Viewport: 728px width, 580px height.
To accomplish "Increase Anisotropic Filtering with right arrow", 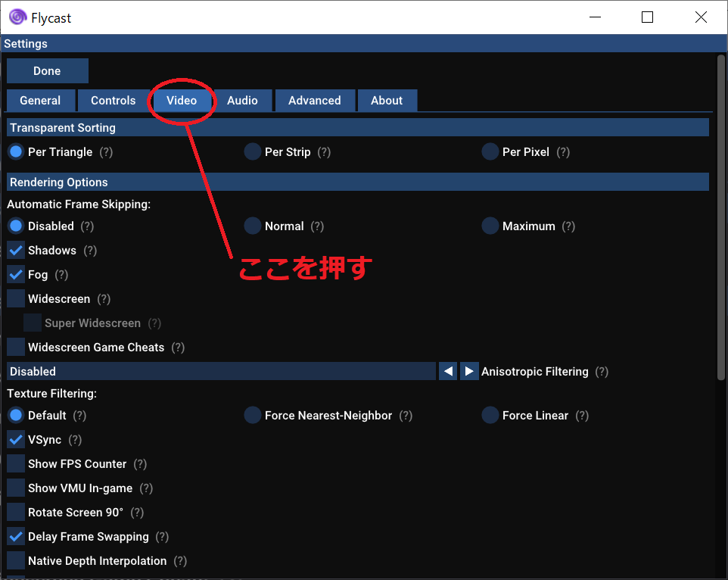I will tap(469, 372).
